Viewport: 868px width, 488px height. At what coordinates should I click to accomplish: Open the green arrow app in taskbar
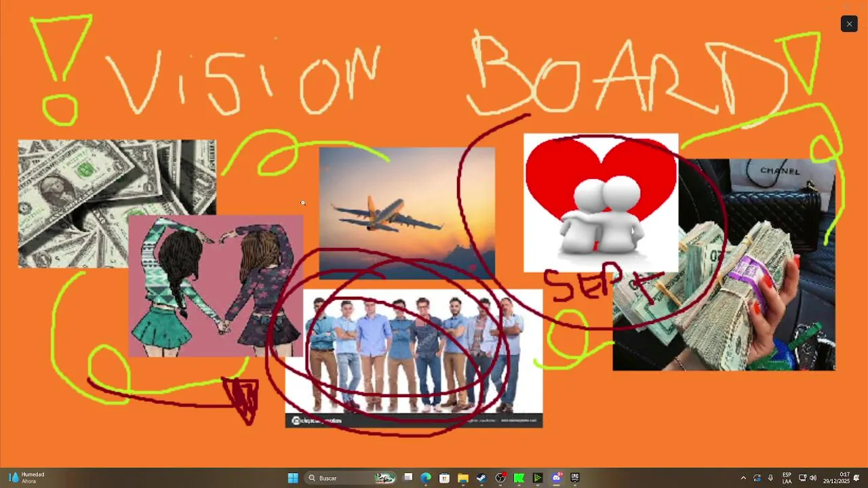[538, 478]
